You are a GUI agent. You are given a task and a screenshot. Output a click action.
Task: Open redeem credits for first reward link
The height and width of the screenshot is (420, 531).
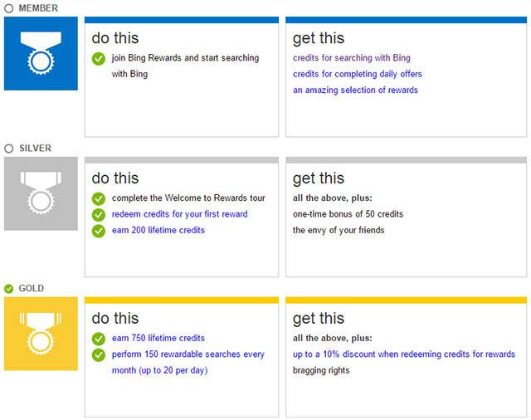click(x=179, y=214)
